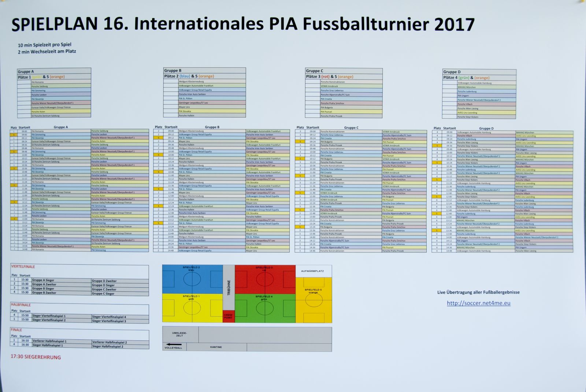Viewport: 586px width, 392px height.
Task: Select 'VOWA Innsbruck' in the Gruppe C team list
Action: point(351,86)
